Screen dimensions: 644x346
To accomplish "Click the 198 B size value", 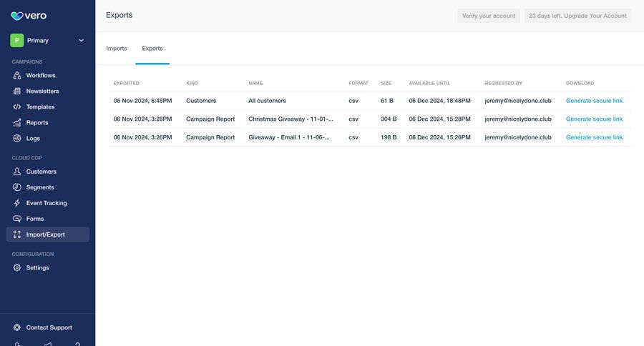I will coord(389,137).
